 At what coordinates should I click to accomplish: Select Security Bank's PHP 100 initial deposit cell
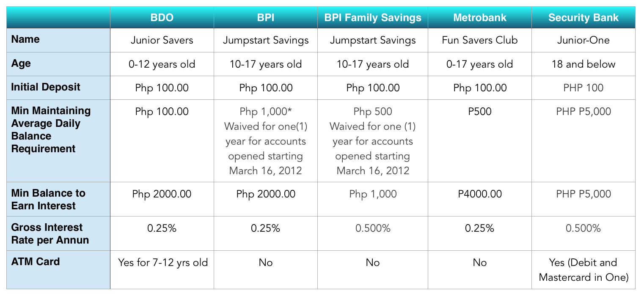click(583, 88)
